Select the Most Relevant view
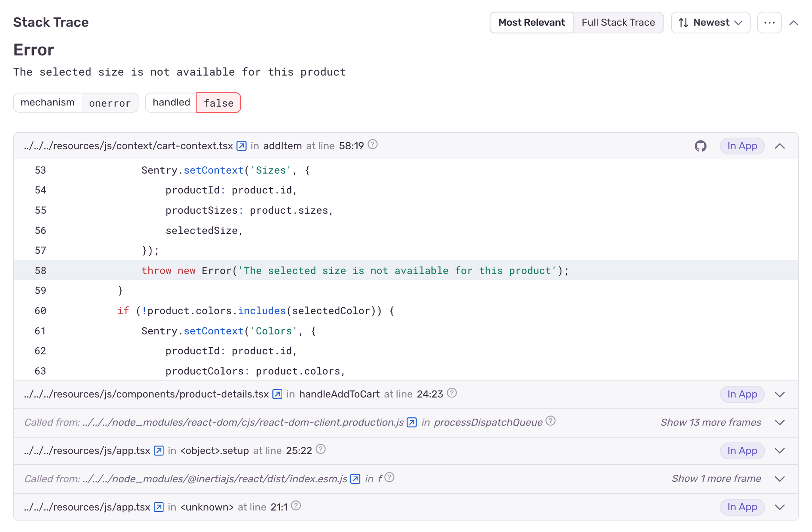812x532 pixels. 532,23
